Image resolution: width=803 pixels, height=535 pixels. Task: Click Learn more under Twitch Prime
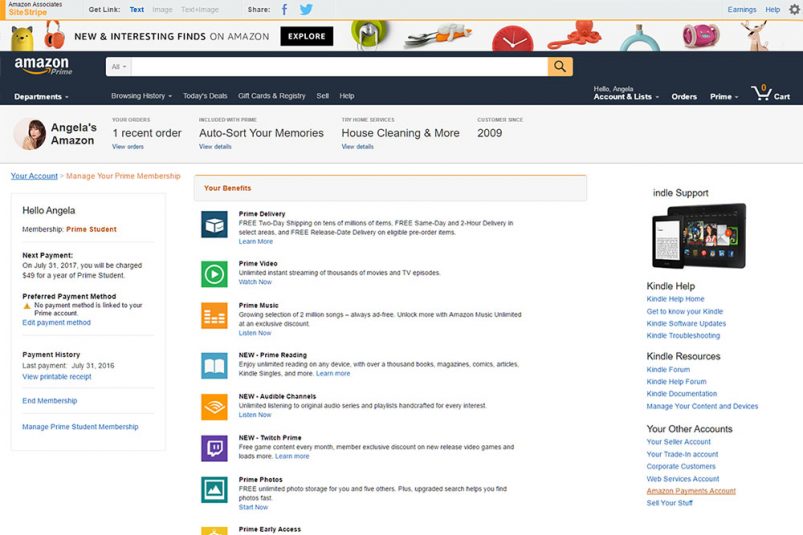292,456
